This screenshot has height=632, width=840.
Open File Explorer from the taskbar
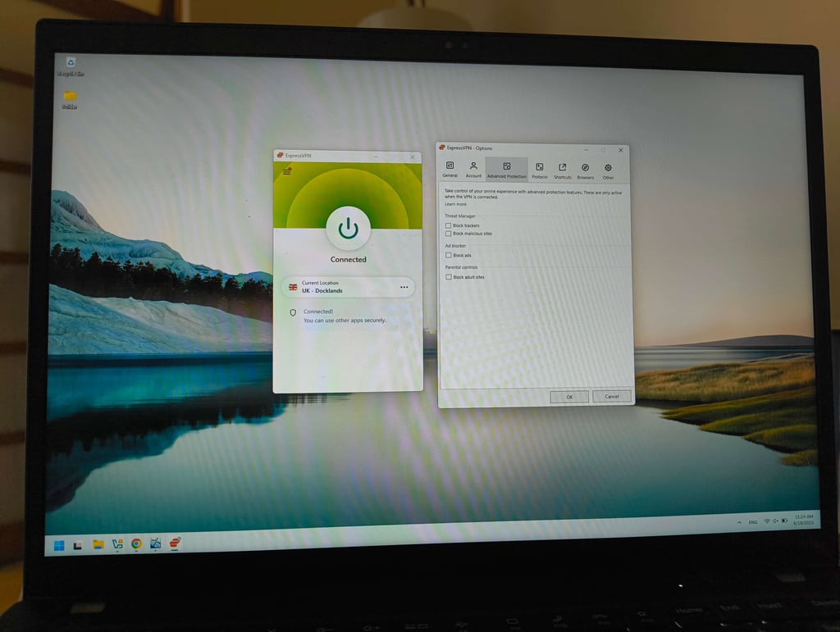click(98, 545)
